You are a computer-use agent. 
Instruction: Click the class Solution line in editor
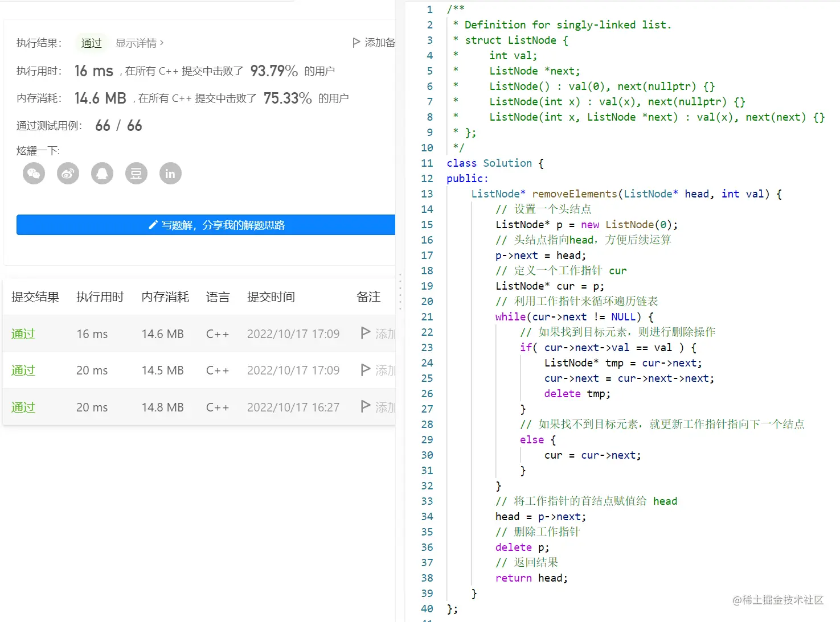click(x=495, y=163)
